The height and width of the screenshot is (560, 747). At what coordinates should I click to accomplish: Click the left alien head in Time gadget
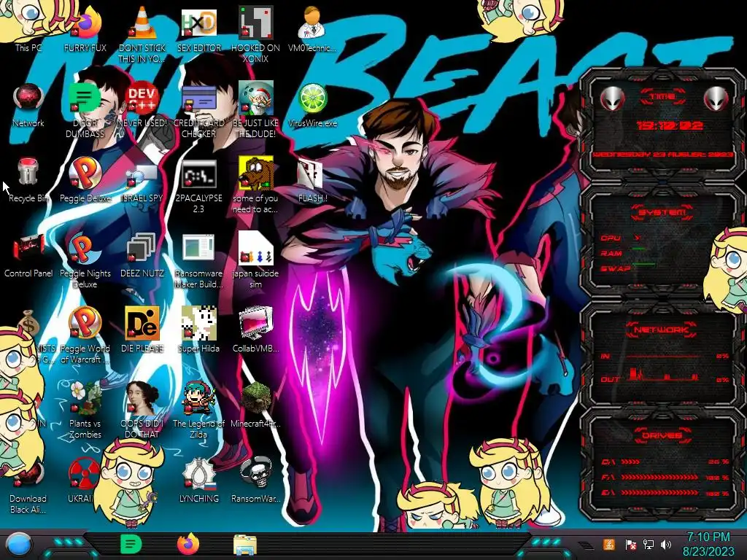coord(612,99)
